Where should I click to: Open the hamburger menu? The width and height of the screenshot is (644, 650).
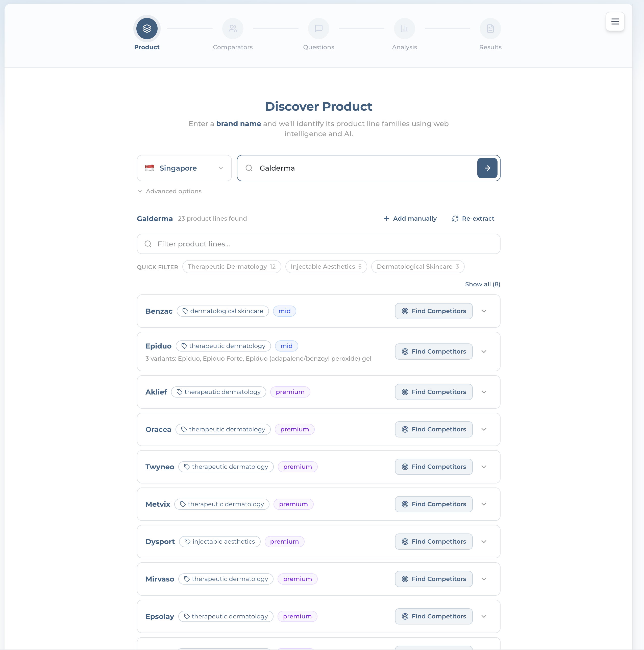coord(615,21)
